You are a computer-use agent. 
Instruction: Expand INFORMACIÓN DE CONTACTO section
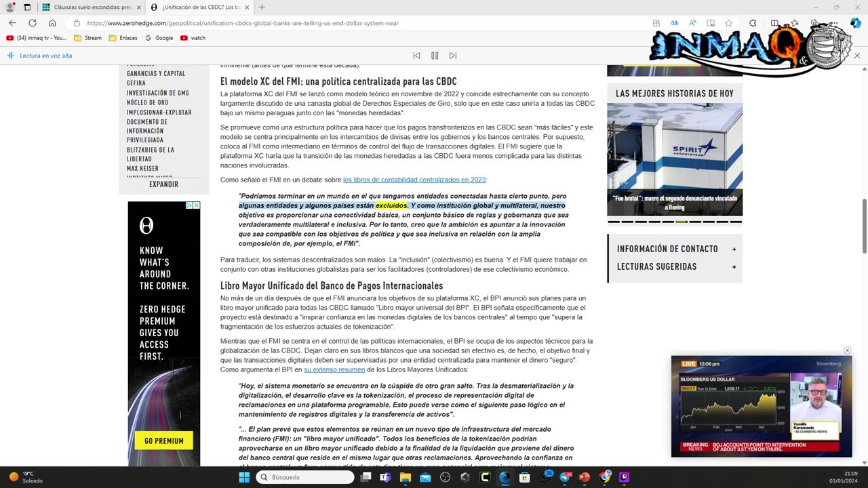[675, 249]
